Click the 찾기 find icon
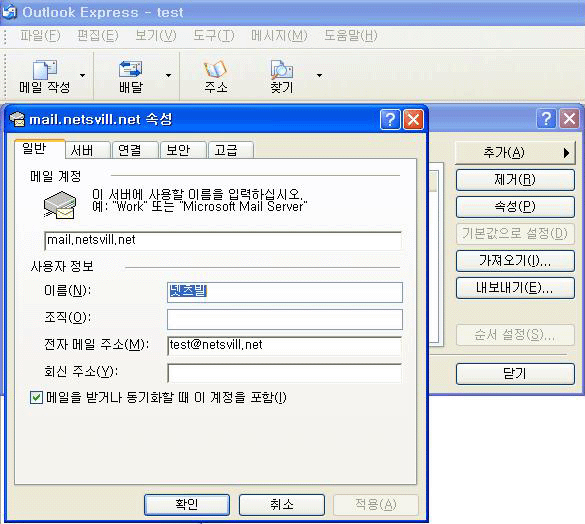This screenshot has height=524, width=585. [x=282, y=69]
